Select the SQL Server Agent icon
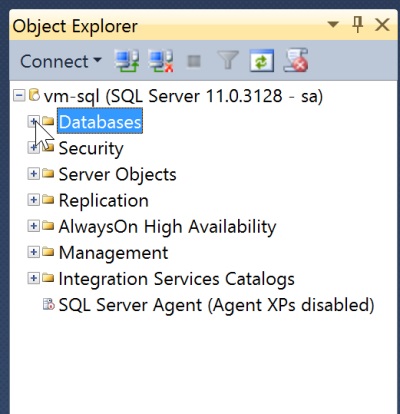Screen dimensions: 400x414 (x=48, y=304)
